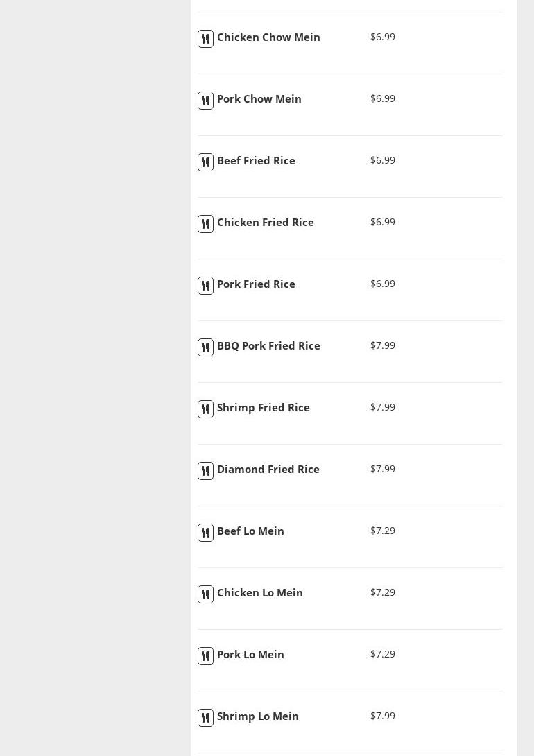Click the utensils icon beside BBQ Pork Fried Rice
The height and width of the screenshot is (756, 534).
(205, 347)
